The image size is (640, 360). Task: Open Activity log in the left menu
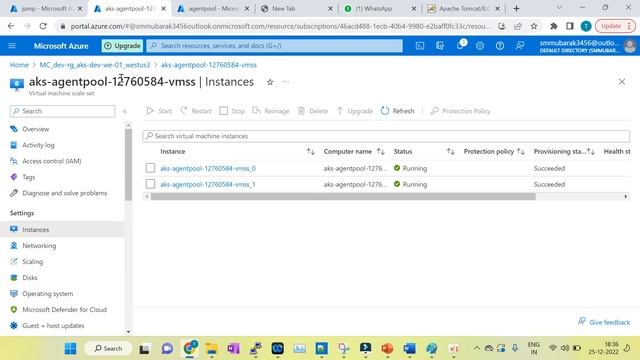click(x=38, y=145)
